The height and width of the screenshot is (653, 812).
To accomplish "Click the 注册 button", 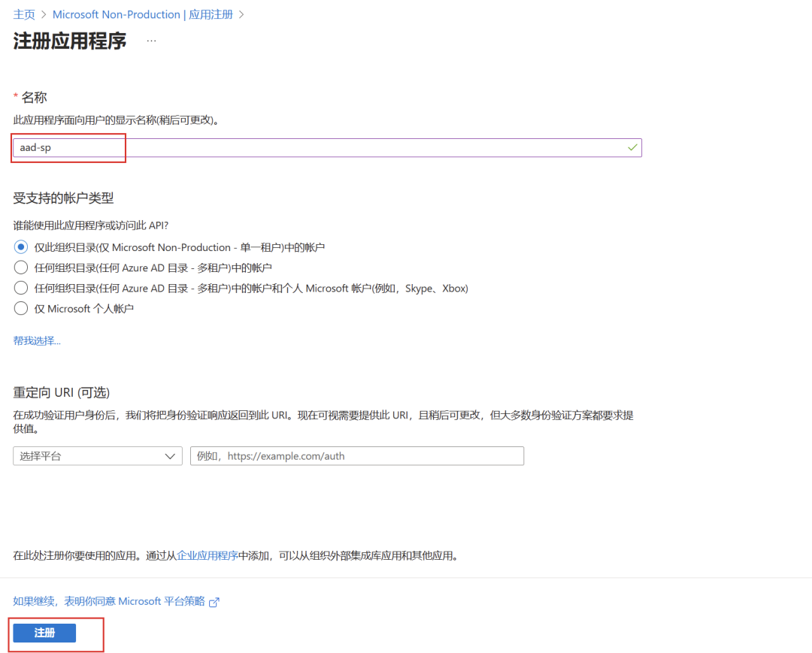I will [x=44, y=633].
